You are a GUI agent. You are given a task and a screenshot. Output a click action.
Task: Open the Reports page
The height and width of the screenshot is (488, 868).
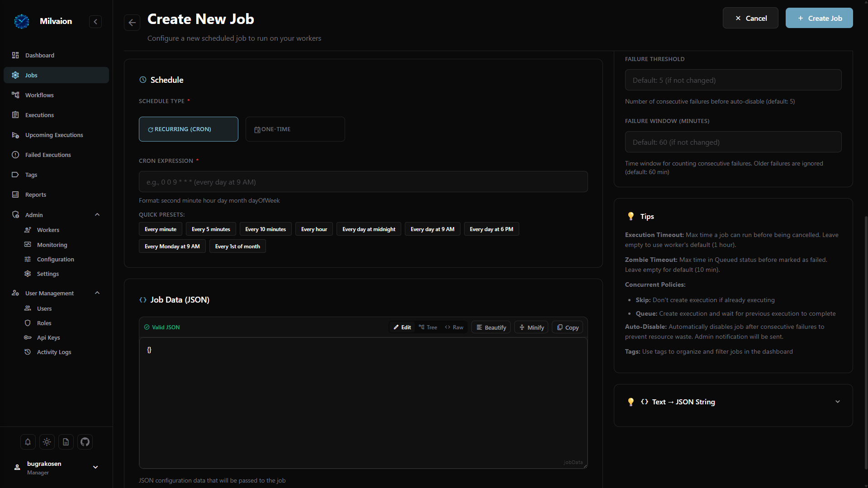point(56,194)
